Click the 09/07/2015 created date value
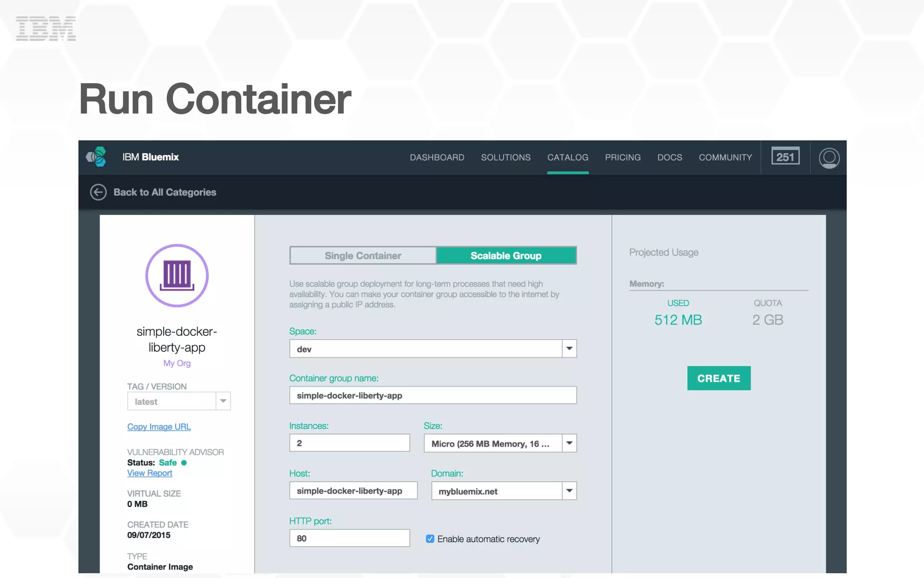 [x=149, y=535]
